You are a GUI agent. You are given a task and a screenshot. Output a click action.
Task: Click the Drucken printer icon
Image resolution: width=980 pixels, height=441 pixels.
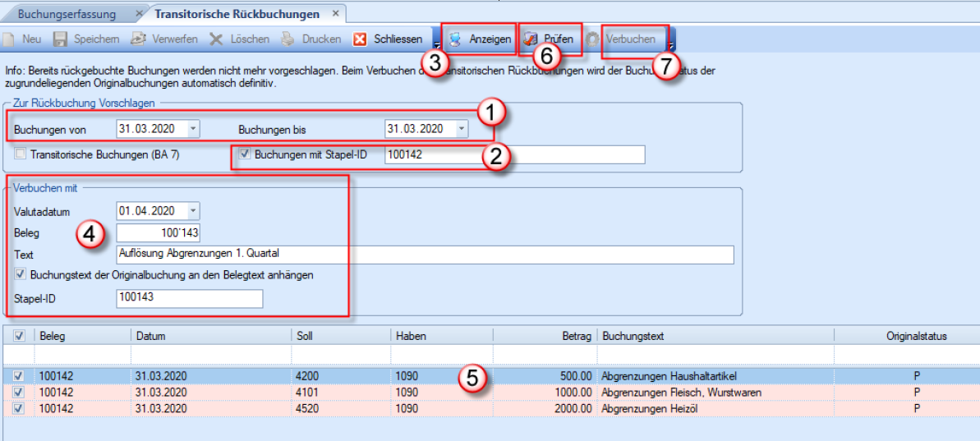click(288, 39)
